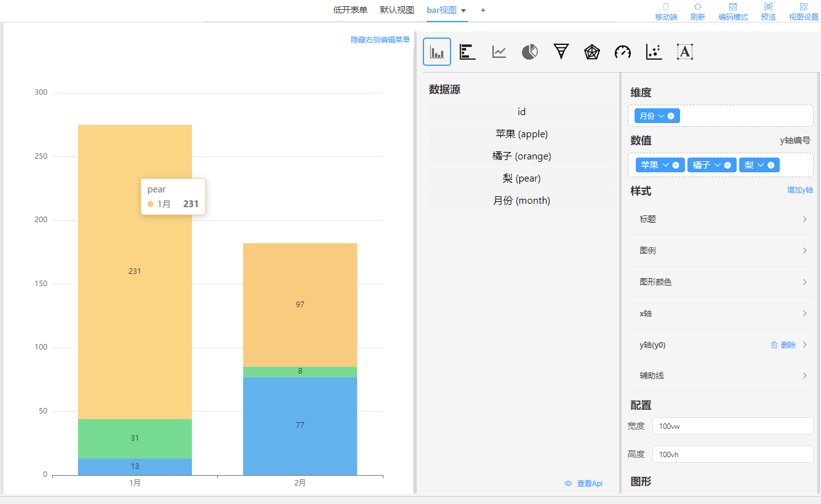Open the bar视图 tab dropdown arrow
Image resolution: width=821 pixels, height=504 pixels.
tap(463, 10)
